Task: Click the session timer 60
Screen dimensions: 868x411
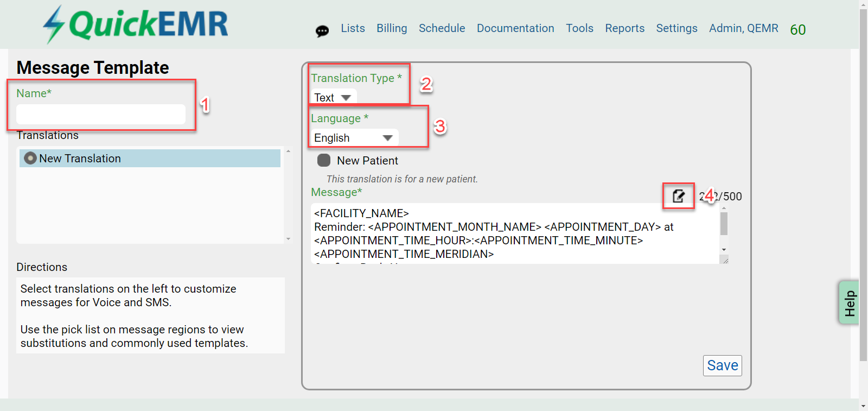Action: pyautogui.click(x=797, y=29)
